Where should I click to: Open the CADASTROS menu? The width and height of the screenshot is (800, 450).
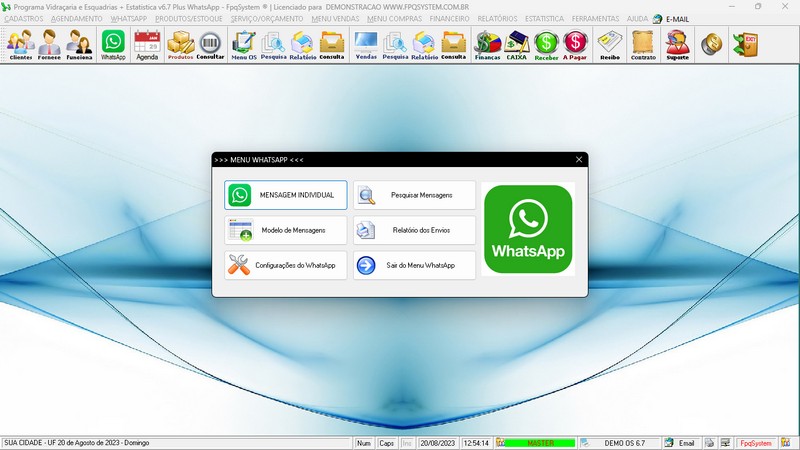[23, 19]
